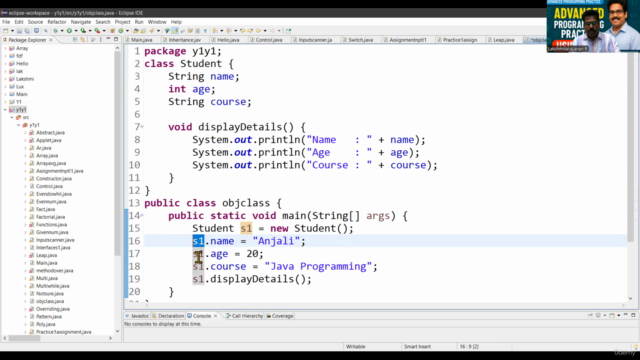Open the Window menu
The height and width of the screenshot is (360, 640).
click(x=157, y=22)
